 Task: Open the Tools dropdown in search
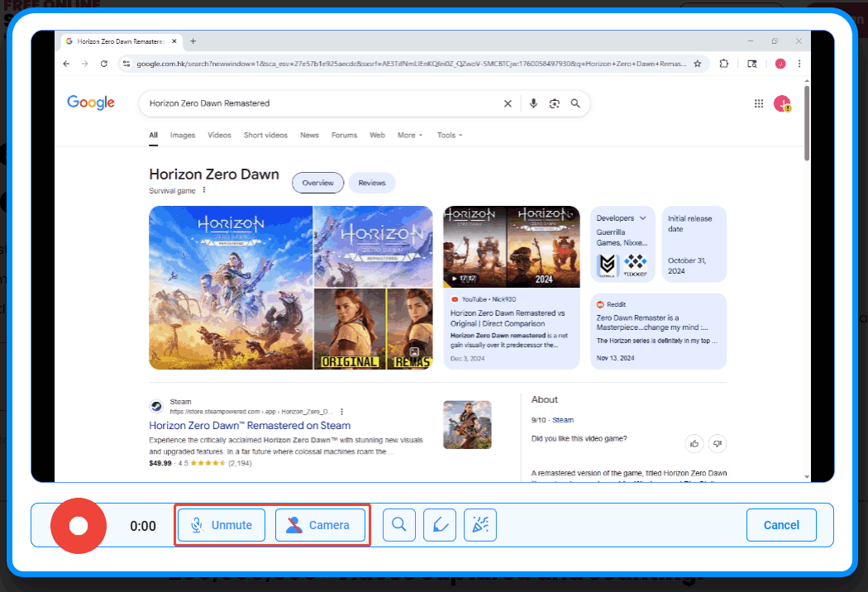pos(449,135)
